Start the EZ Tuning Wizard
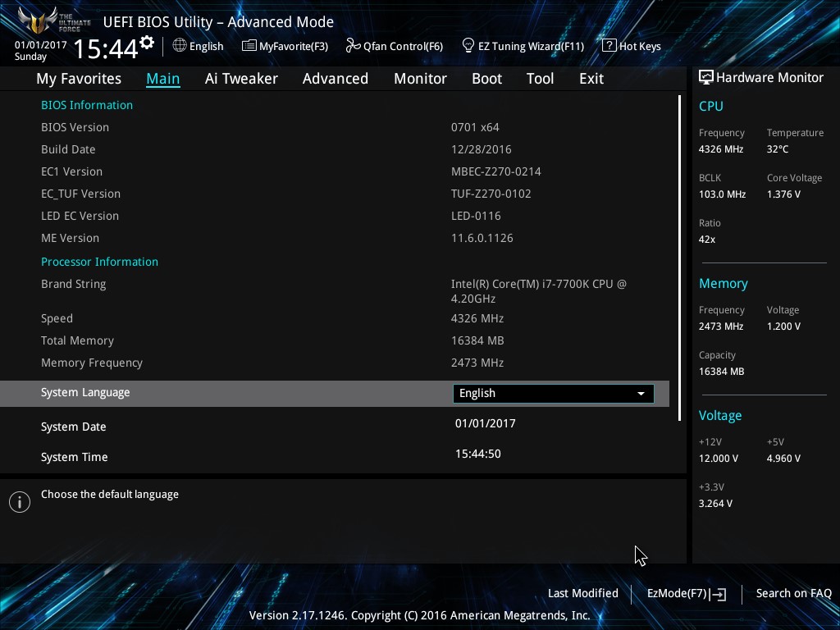 coord(467,46)
